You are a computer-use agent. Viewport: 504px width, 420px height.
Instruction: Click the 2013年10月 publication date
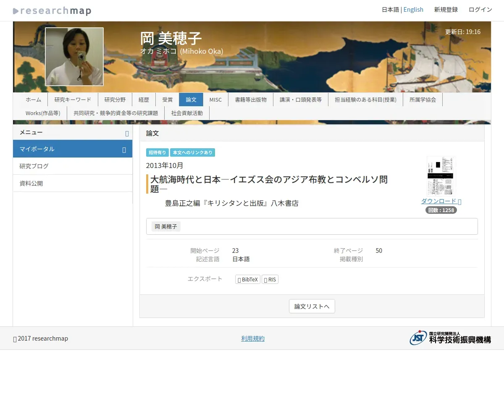(x=165, y=165)
